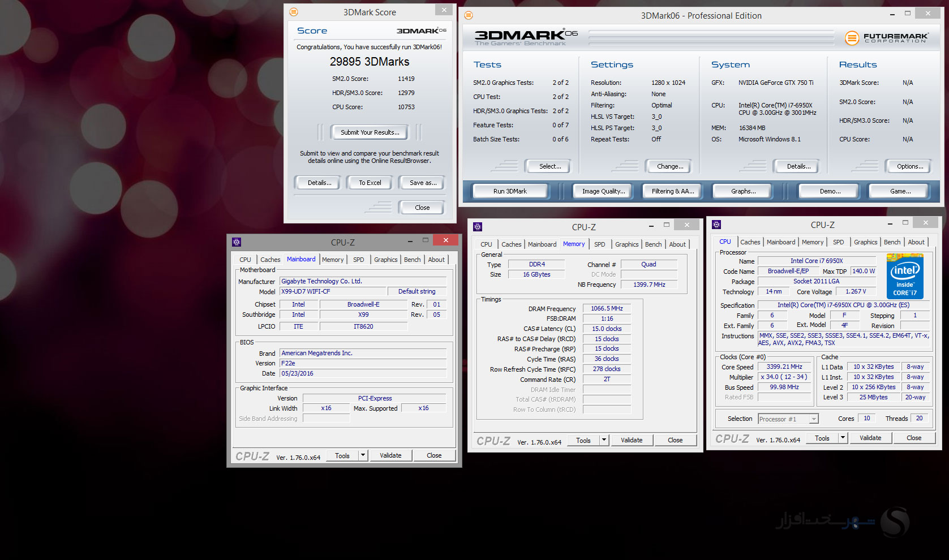
Task: Open the Caches tab in the Mainboard window
Action: coord(270,260)
